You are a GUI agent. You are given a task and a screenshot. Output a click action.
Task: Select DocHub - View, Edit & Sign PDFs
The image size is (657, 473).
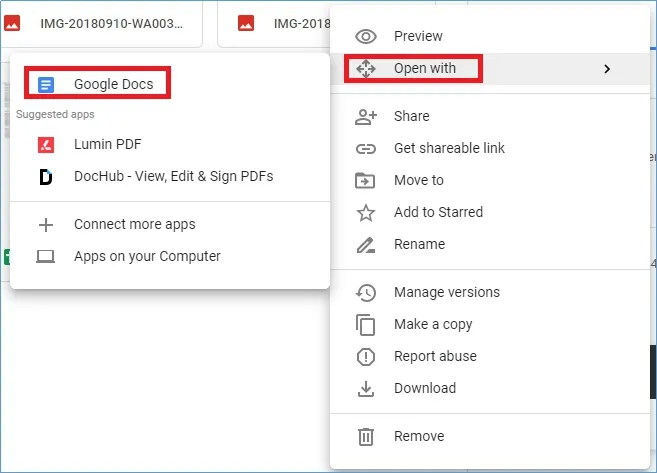click(x=170, y=177)
